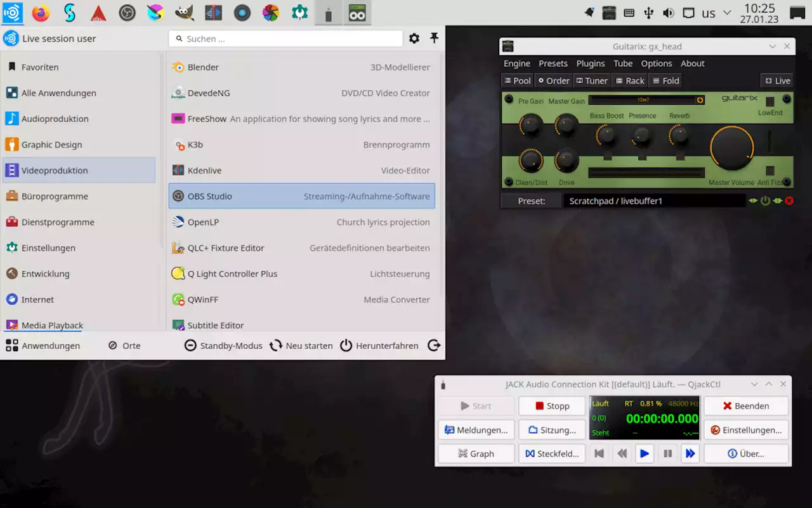The image size is (812, 508).
Task: Open the Plugins menu in Guitarix
Action: (591, 63)
